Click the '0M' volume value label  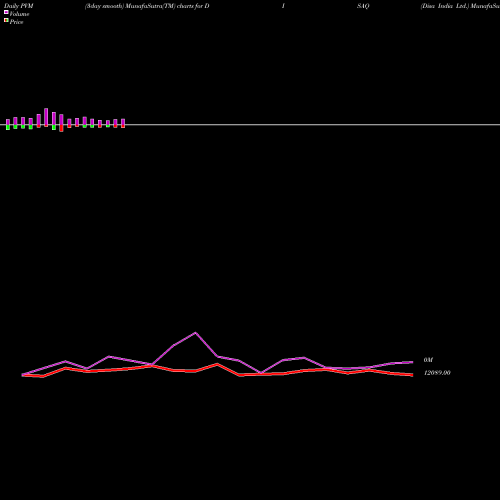[x=428, y=360]
